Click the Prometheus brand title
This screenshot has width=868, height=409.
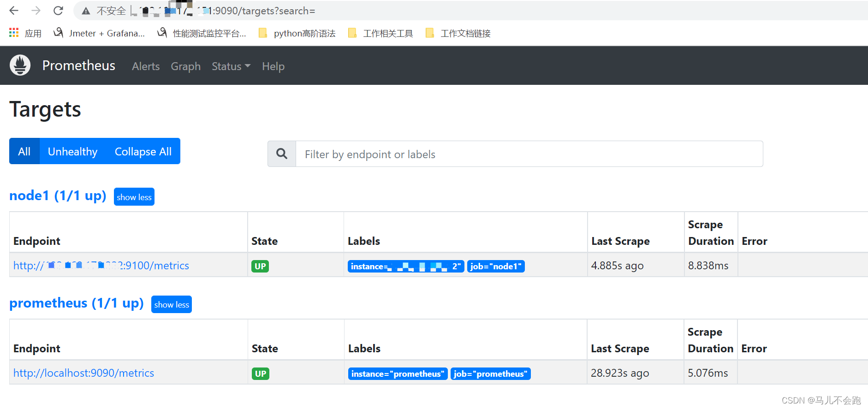79,65
